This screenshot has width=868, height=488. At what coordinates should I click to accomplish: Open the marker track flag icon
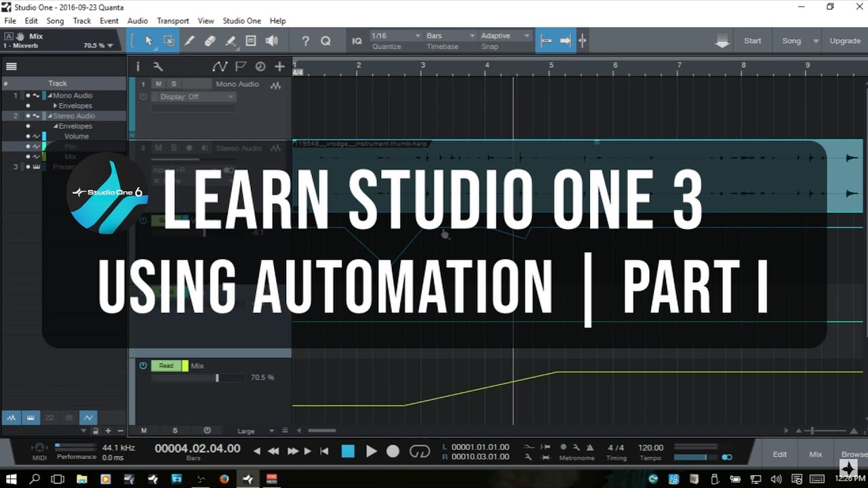pyautogui.click(x=241, y=66)
